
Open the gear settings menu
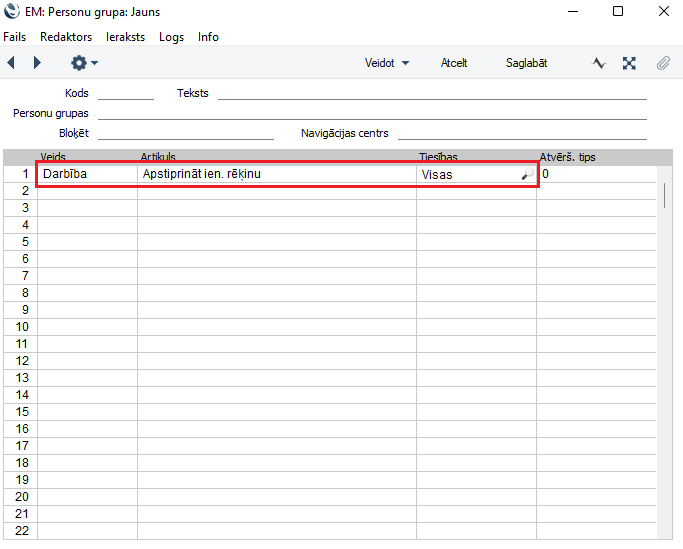click(x=83, y=63)
